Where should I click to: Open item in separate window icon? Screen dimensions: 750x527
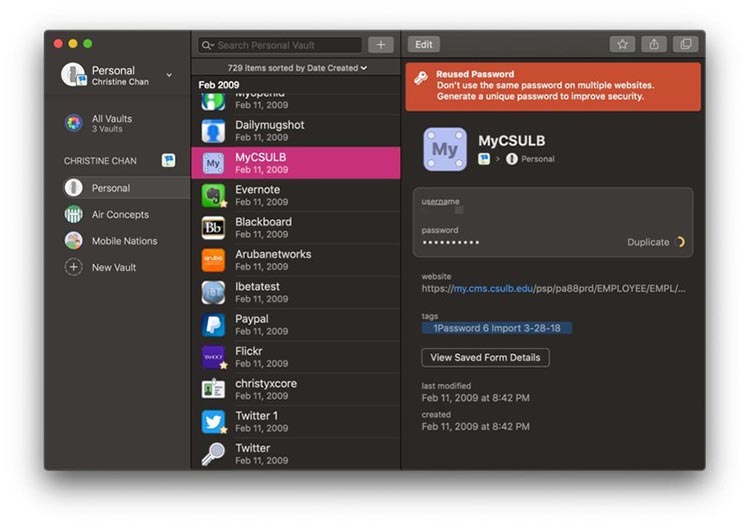pos(685,44)
